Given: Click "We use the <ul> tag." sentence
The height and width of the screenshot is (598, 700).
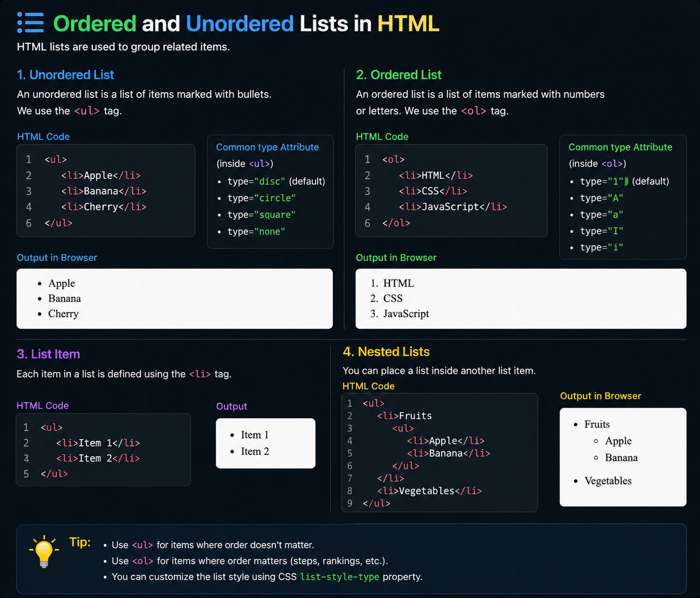Looking at the screenshot, I should [x=70, y=111].
